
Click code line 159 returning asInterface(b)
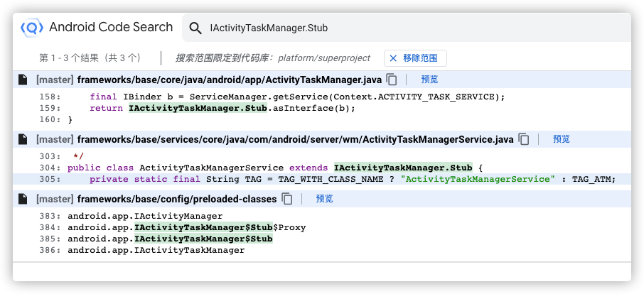coord(321,108)
